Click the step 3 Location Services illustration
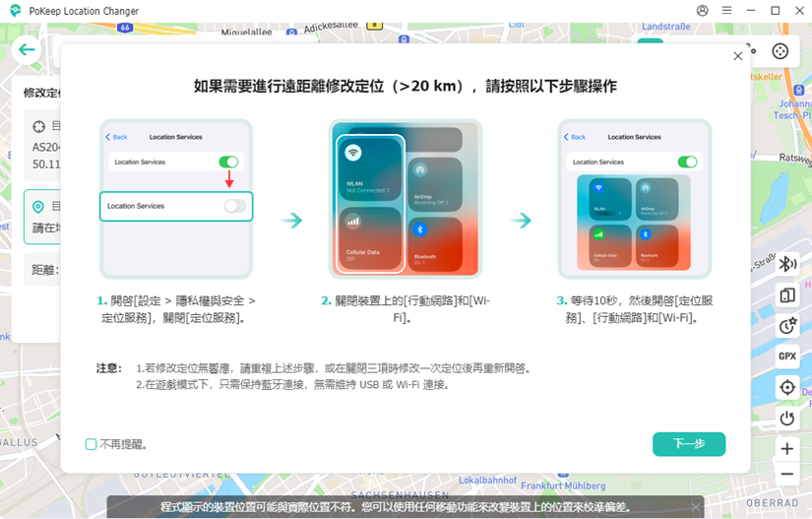 (x=635, y=199)
